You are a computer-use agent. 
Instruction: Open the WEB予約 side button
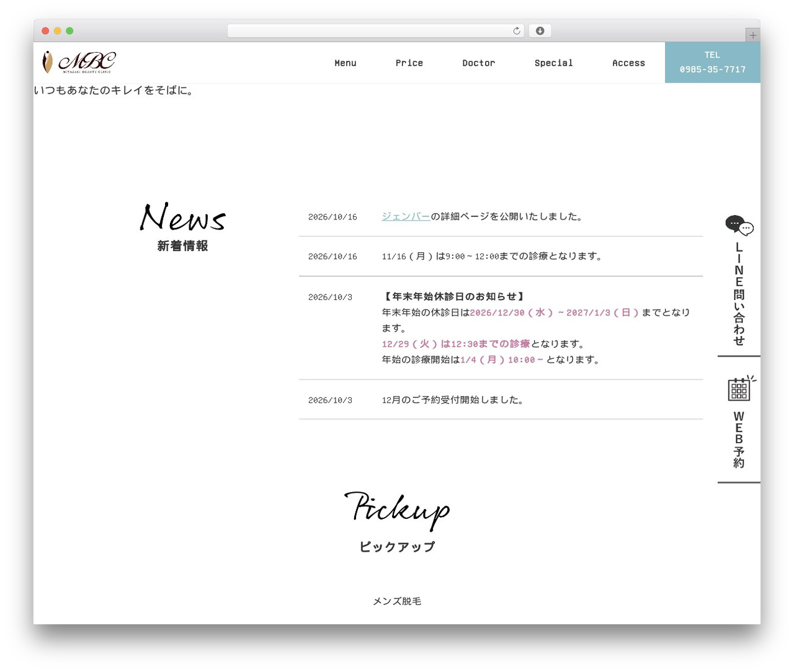pyautogui.click(x=739, y=428)
